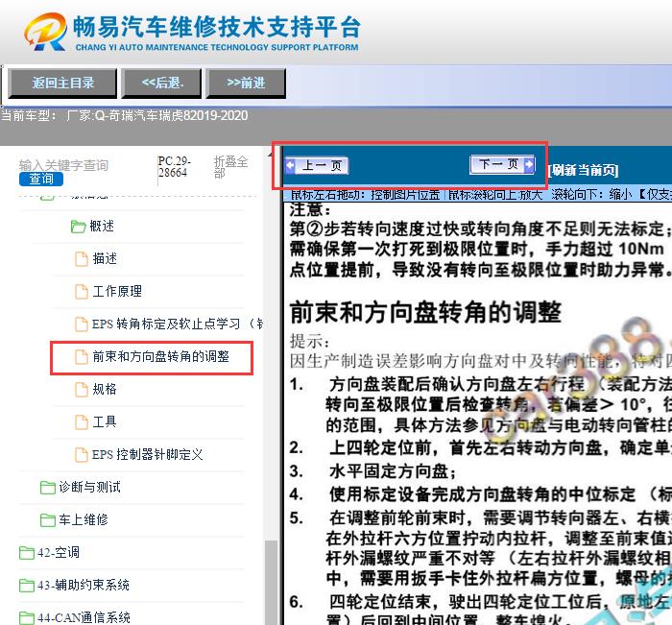Open EPS 控制器针脚定义 document
Screen dimensions: 672x625
click(x=148, y=454)
